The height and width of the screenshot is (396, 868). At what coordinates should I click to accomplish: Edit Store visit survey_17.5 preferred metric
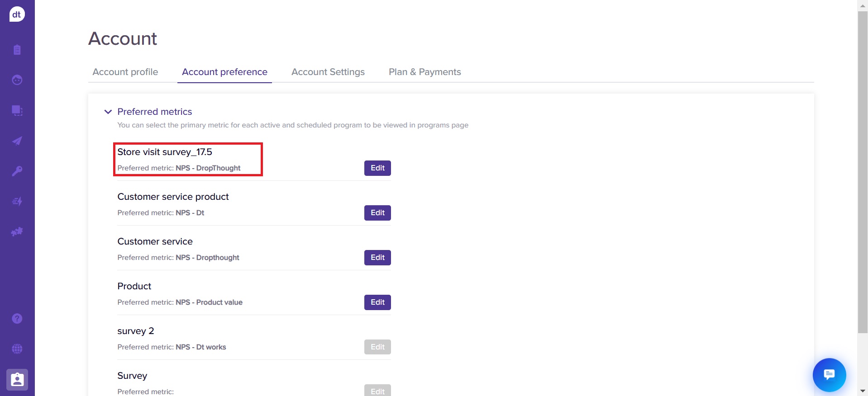(377, 168)
